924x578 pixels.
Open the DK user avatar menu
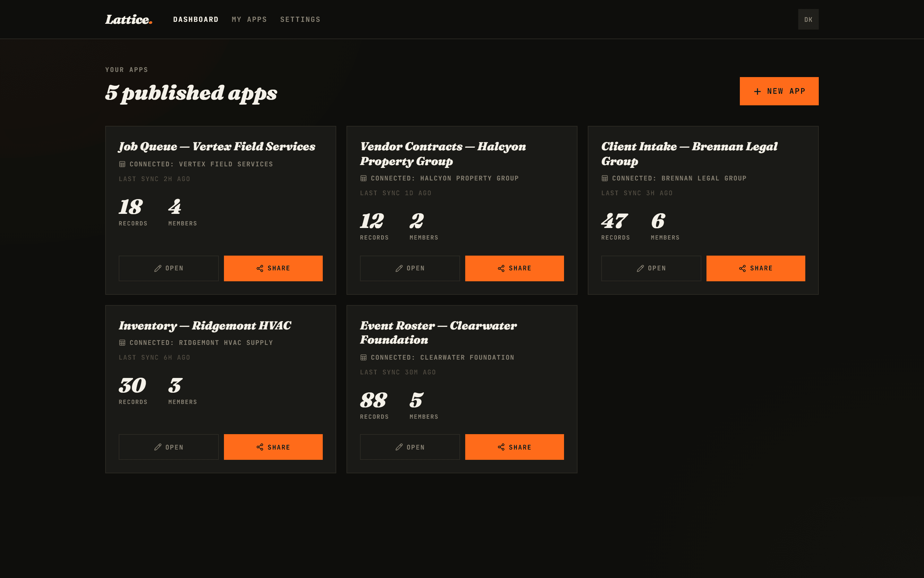click(808, 20)
